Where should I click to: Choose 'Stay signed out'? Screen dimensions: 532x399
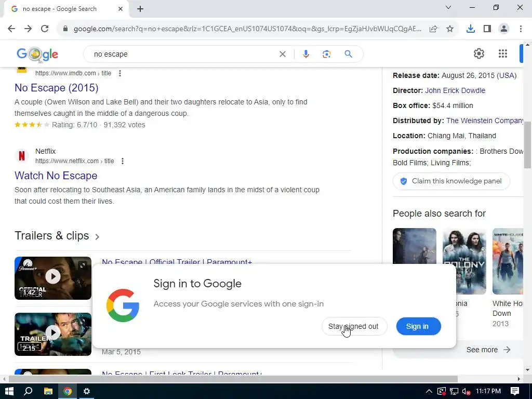(x=354, y=326)
